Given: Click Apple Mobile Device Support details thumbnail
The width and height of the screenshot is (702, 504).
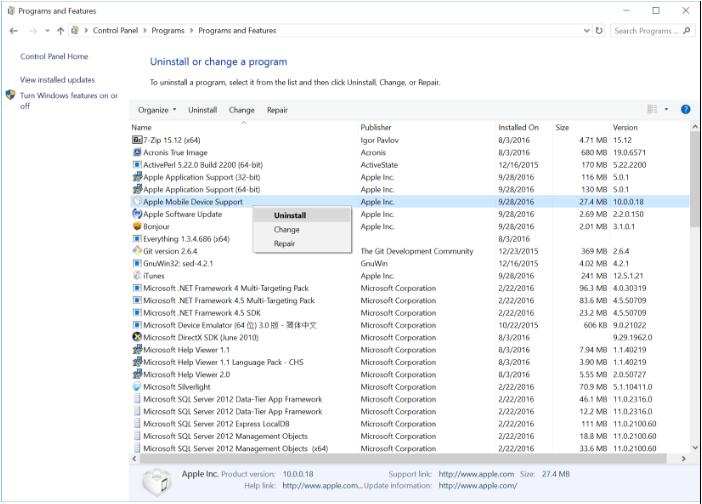Looking at the screenshot, I should 156,483.
